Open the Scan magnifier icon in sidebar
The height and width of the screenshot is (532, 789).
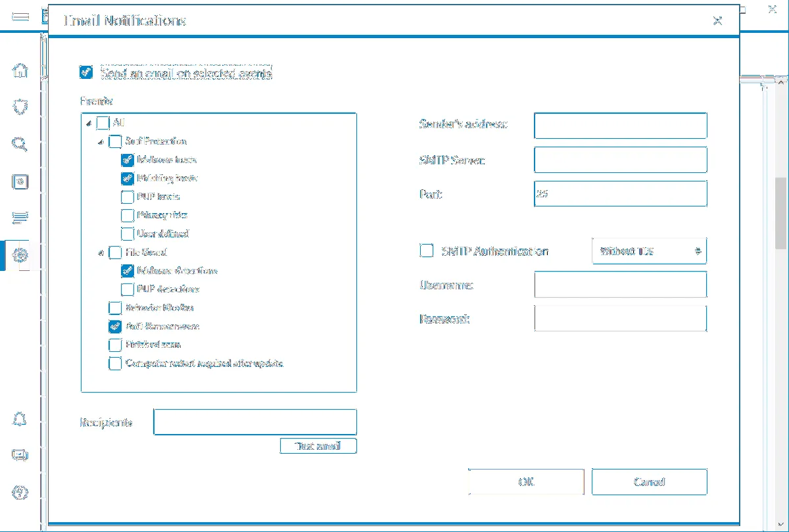point(20,145)
